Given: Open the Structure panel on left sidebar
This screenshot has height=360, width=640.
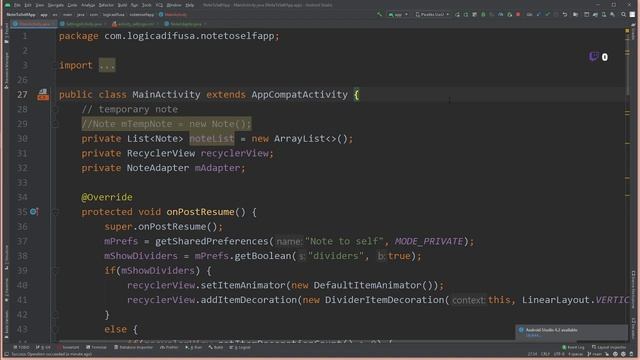Looking at the screenshot, I should (x=6, y=257).
